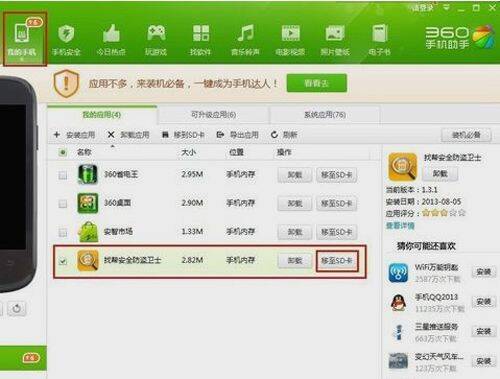
Task: Switch to the 可升级应用(6) tab
Action: click(x=213, y=115)
